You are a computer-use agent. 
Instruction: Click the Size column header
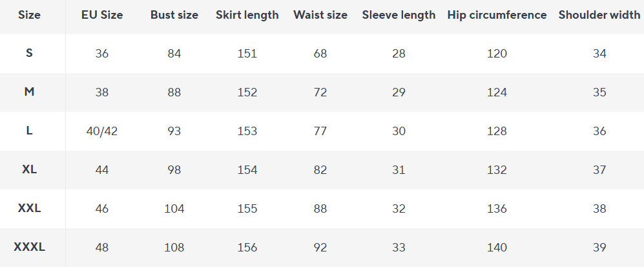pos(29,15)
